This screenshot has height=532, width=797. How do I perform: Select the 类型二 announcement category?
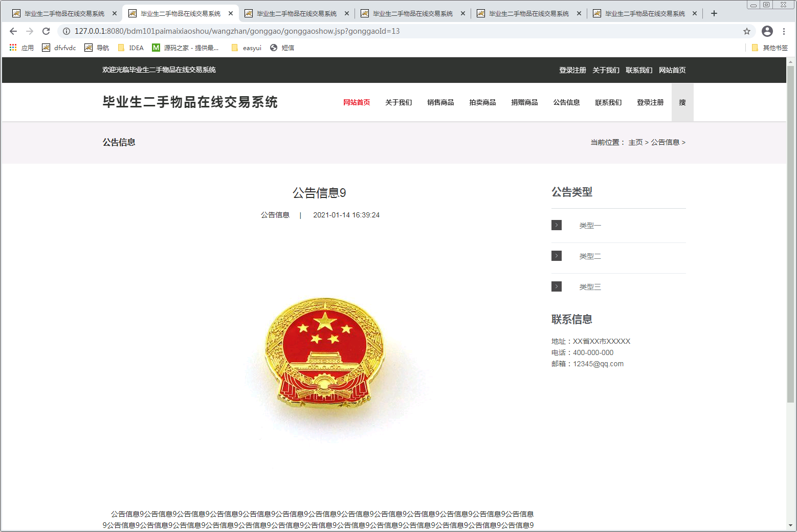(x=590, y=256)
